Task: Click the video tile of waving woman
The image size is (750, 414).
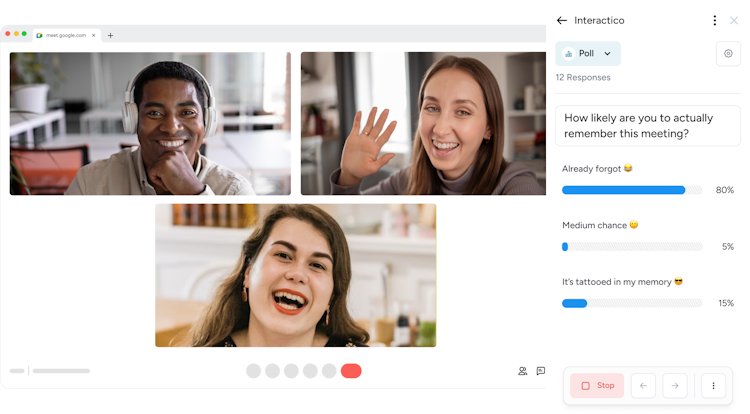Action: pos(423,123)
